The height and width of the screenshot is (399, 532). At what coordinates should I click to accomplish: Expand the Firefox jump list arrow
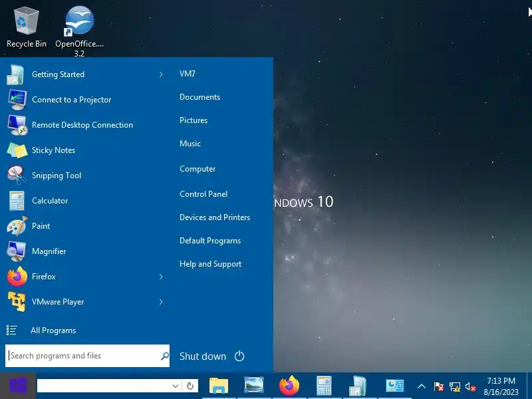161,277
